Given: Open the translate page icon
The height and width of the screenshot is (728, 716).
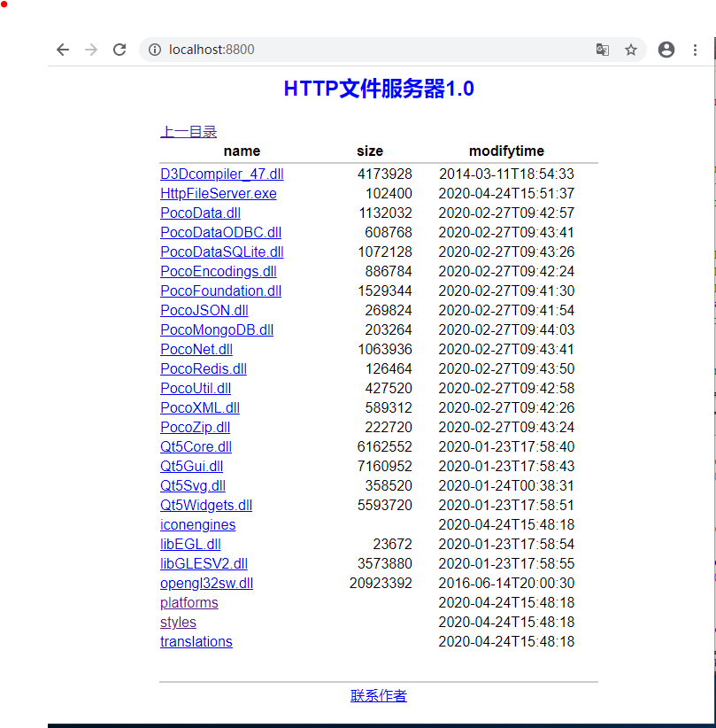Looking at the screenshot, I should coord(603,50).
